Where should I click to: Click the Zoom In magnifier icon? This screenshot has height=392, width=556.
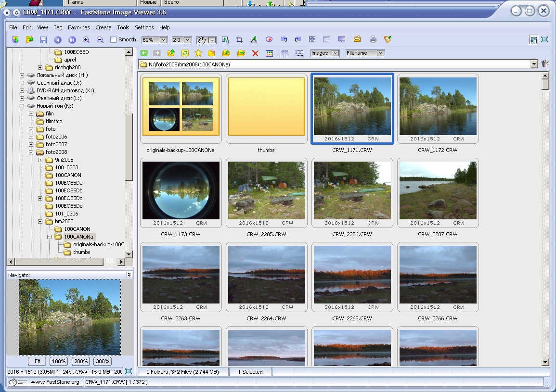tap(86, 40)
